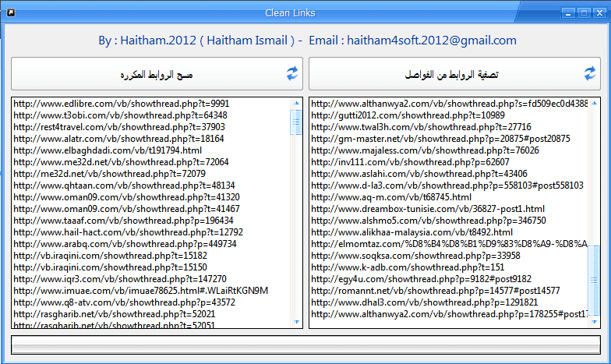Click the تصفية الروابط من الفواصل button
Image resolution: width=611 pixels, height=364 pixels.
coord(454,74)
